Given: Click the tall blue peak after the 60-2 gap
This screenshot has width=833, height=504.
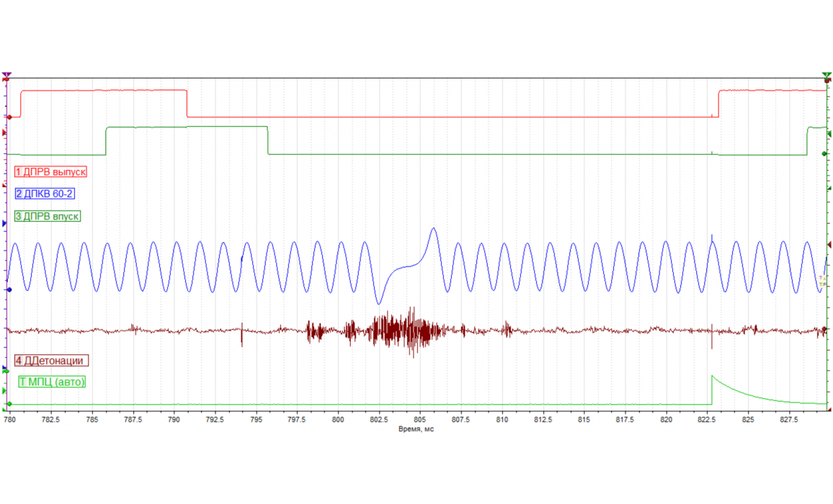Looking at the screenshot, I should click(x=433, y=229).
